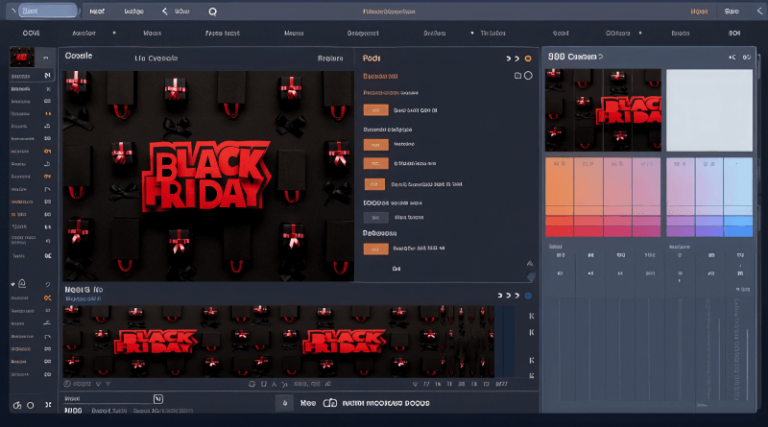Click the small folder icon beside the hollow circle
768x427 pixels.
point(517,76)
